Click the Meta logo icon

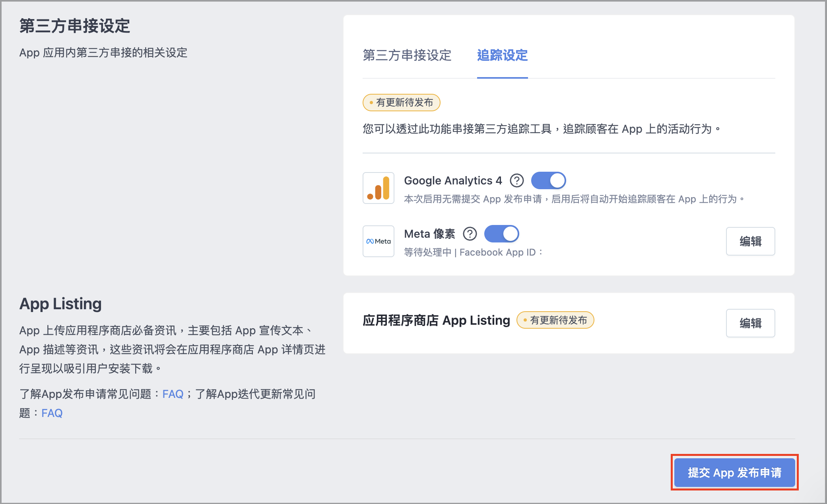click(378, 241)
